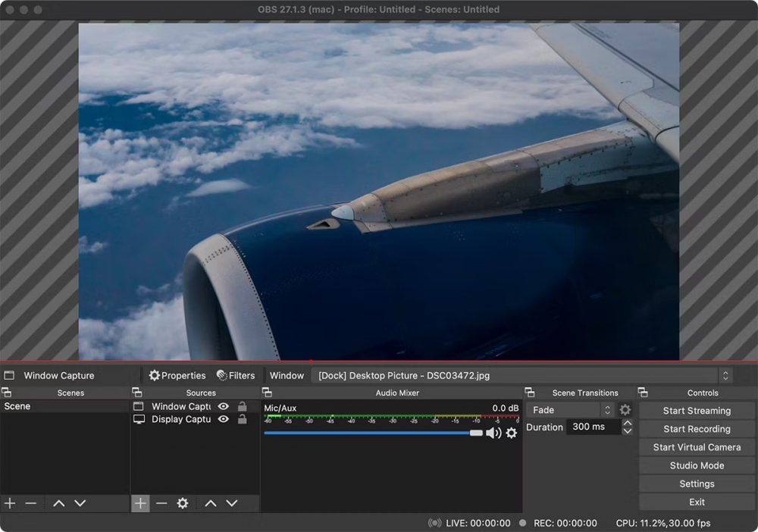Increase transition duration with stepper arrow
Image resolution: width=758 pixels, height=532 pixels.
tap(627, 423)
